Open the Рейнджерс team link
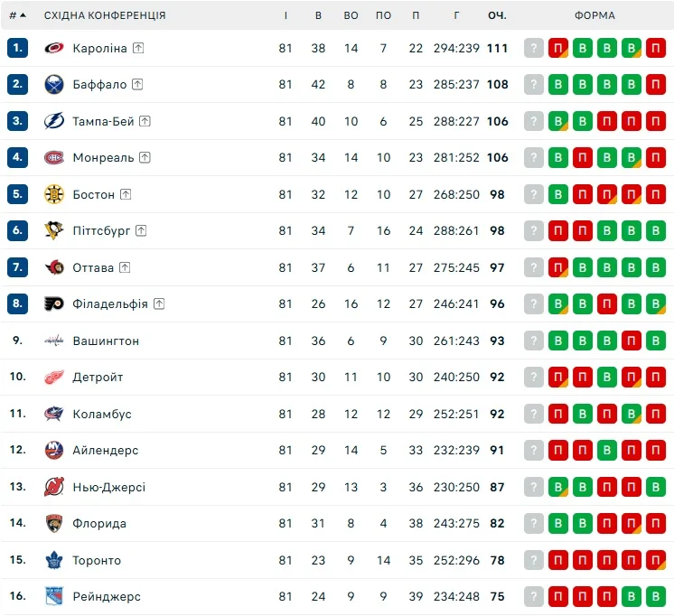This screenshot has height=616, width=674. 107,596
